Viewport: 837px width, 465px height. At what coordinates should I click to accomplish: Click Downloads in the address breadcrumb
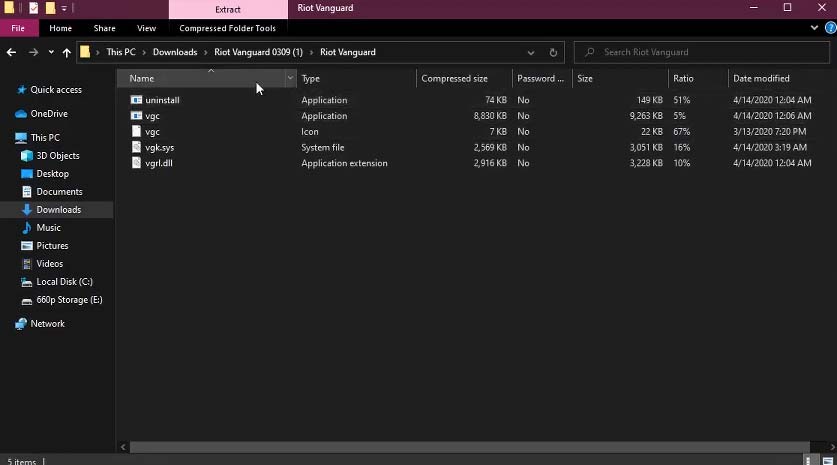click(x=175, y=52)
